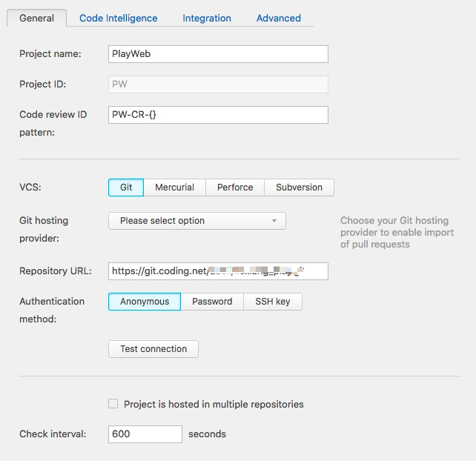Switch to the Code Intelligence tab
The width and height of the screenshot is (476, 461).
118,18
